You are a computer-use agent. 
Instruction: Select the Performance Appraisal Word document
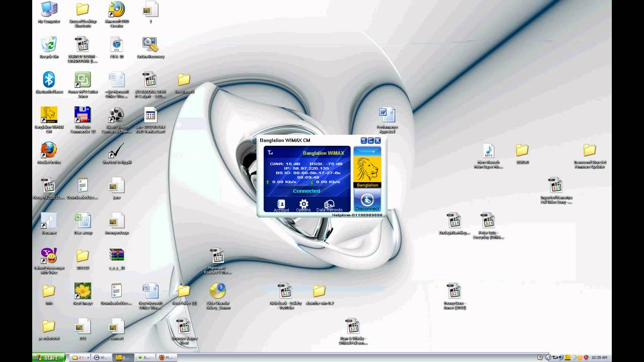[387, 120]
